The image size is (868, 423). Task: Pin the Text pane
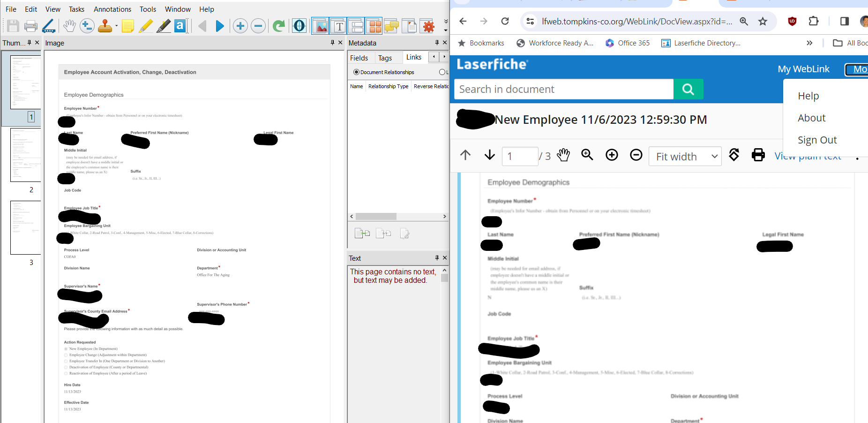tap(437, 258)
